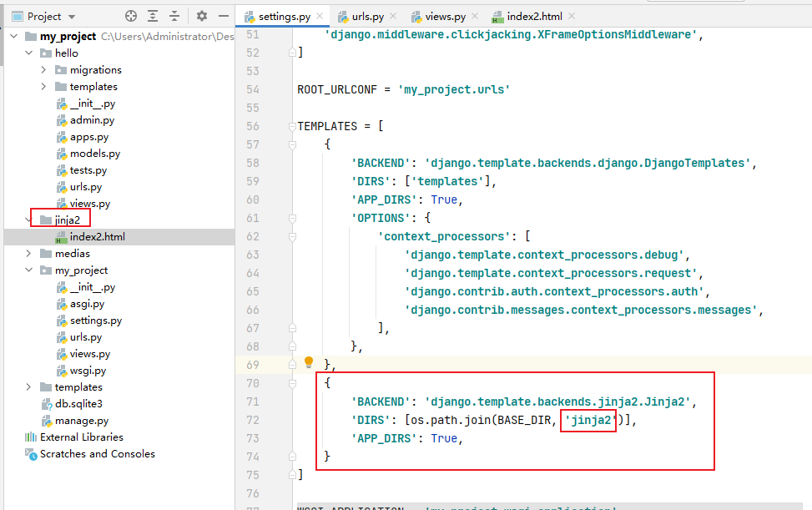This screenshot has height=510, width=812.
Task: Select admin.py in hello folder
Action: [x=92, y=120]
